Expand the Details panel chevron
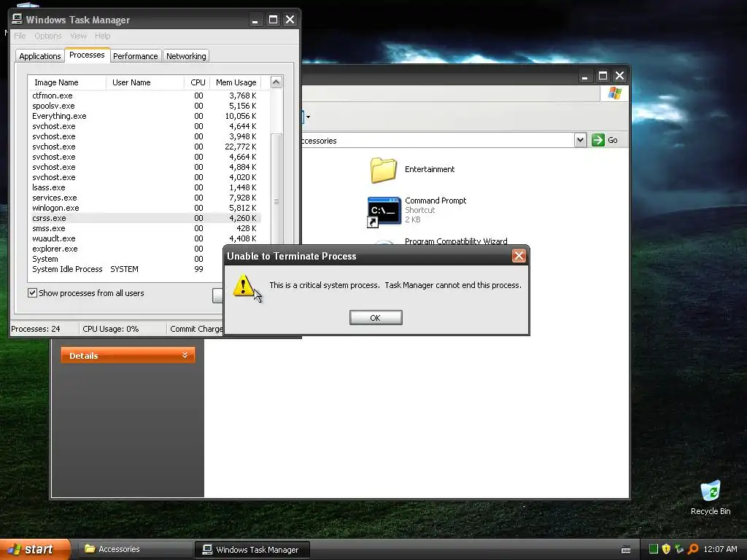Image resolution: width=747 pixels, height=560 pixels. pyautogui.click(x=185, y=355)
